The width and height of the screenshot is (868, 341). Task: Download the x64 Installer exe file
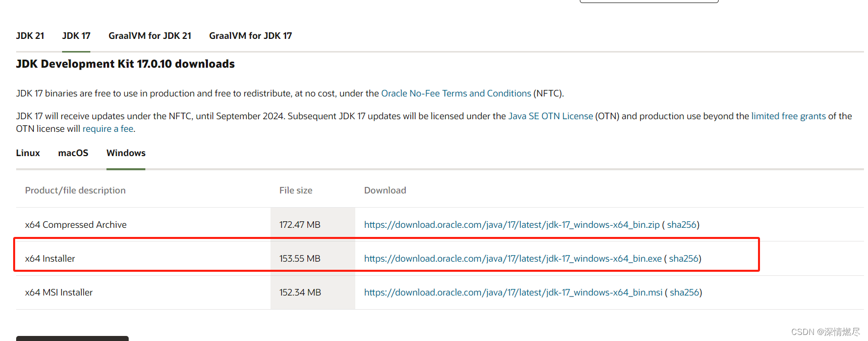coord(512,258)
